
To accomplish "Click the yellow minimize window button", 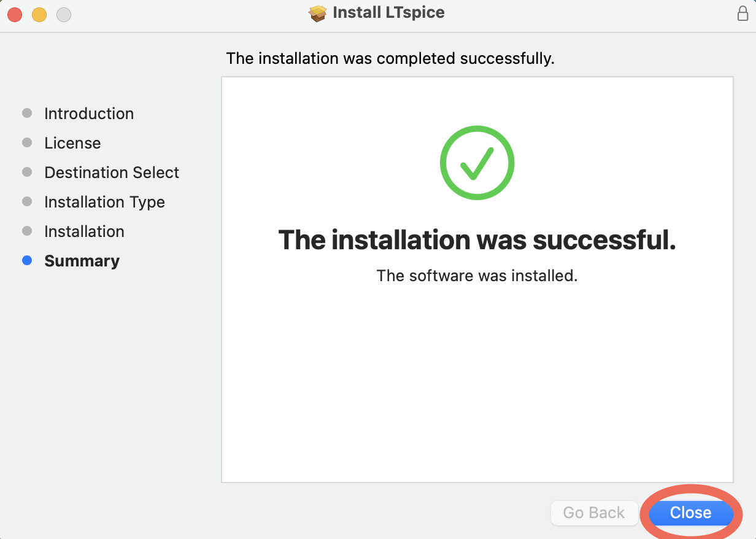I will [x=39, y=15].
